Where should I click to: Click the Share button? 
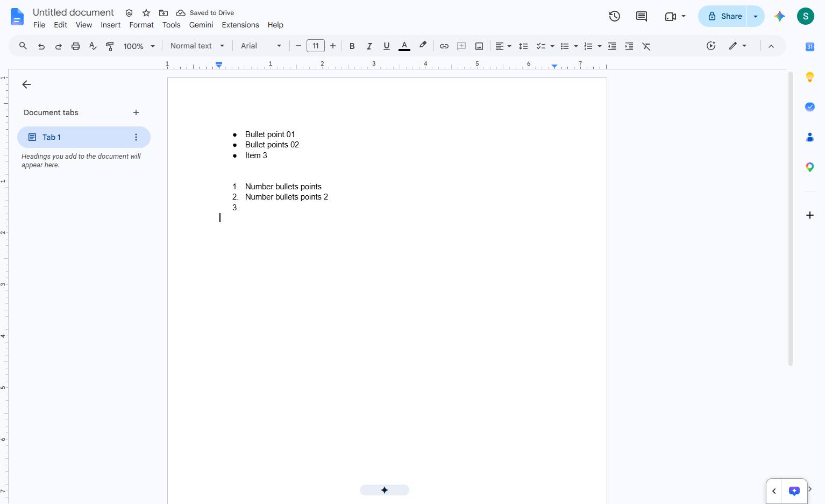point(723,16)
